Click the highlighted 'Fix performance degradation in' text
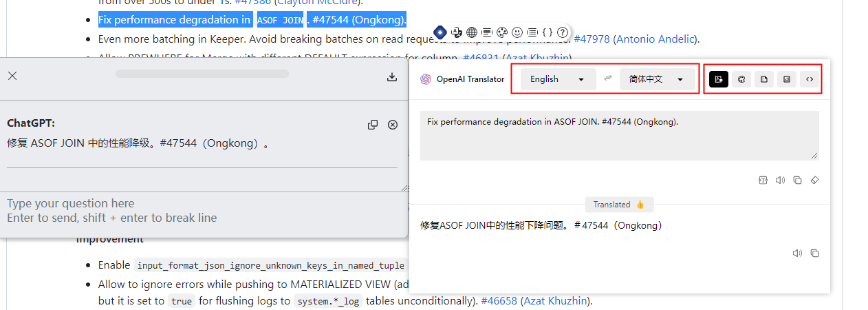 pos(175,19)
